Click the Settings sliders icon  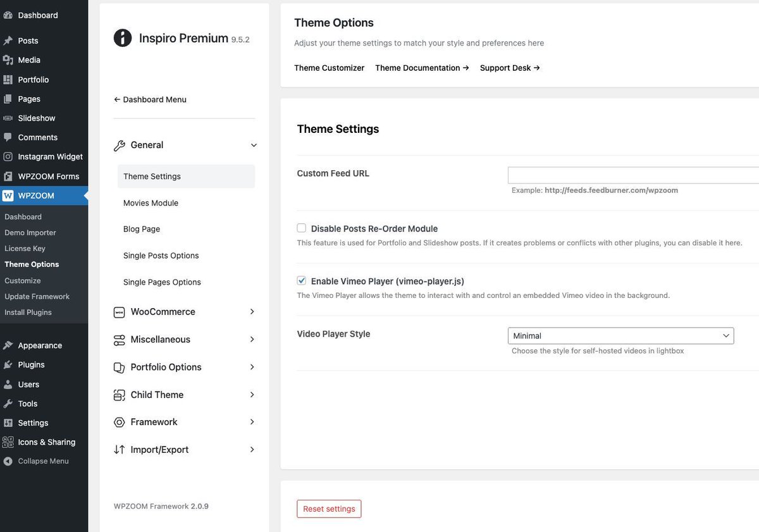point(8,423)
